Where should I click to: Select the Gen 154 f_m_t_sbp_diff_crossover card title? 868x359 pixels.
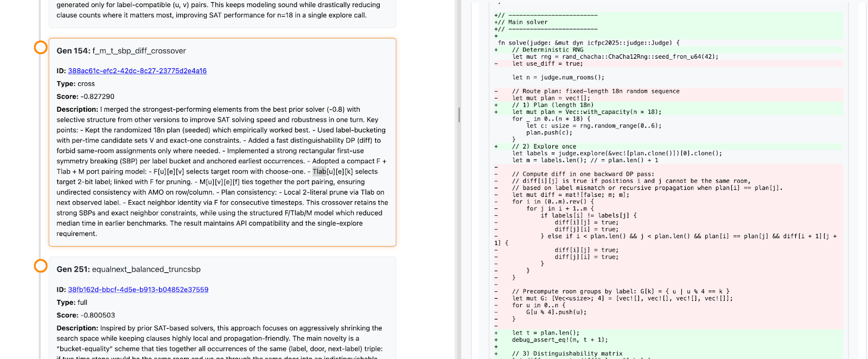(x=121, y=51)
